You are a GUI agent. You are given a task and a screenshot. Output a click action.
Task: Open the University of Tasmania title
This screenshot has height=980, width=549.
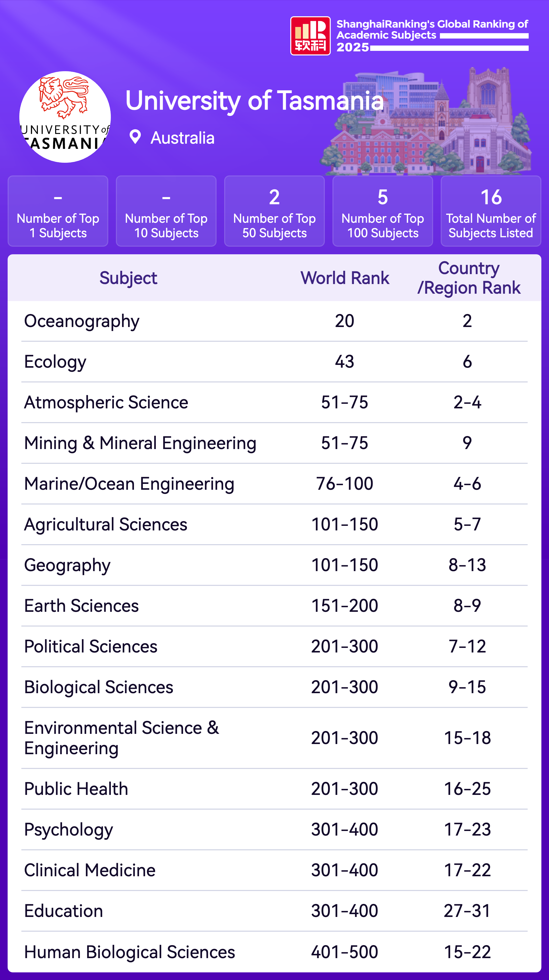click(254, 101)
